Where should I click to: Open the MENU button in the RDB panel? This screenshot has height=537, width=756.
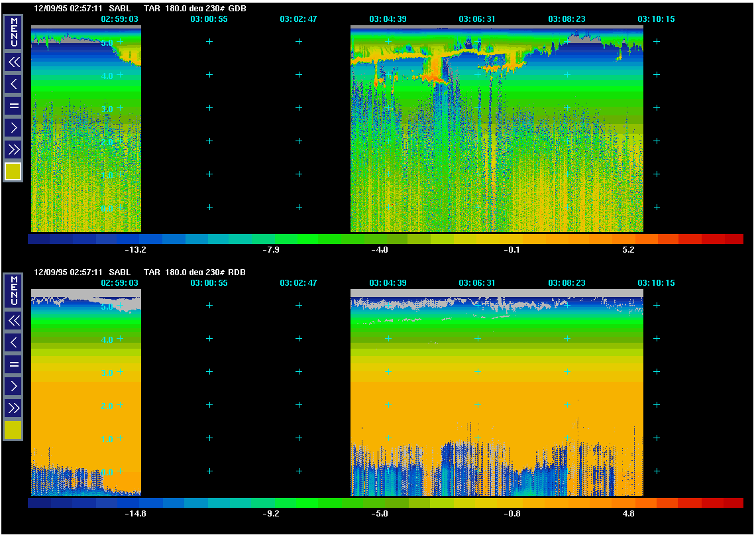(x=13, y=290)
